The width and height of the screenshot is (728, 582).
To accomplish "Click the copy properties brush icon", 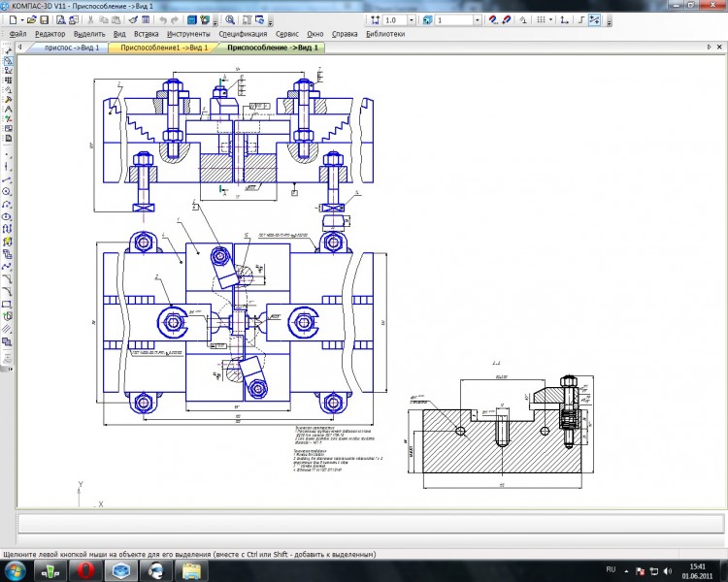I will click(x=133, y=20).
